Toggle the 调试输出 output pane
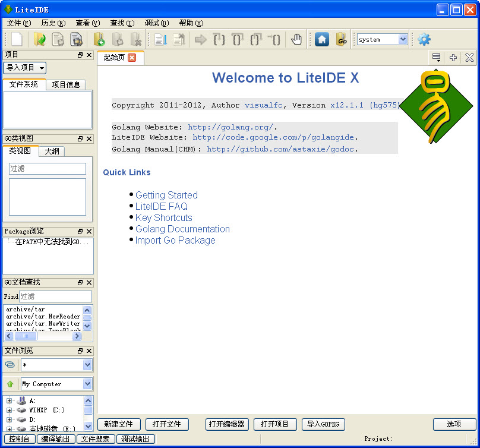This screenshot has height=448, width=480. click(x=135, y=439)
